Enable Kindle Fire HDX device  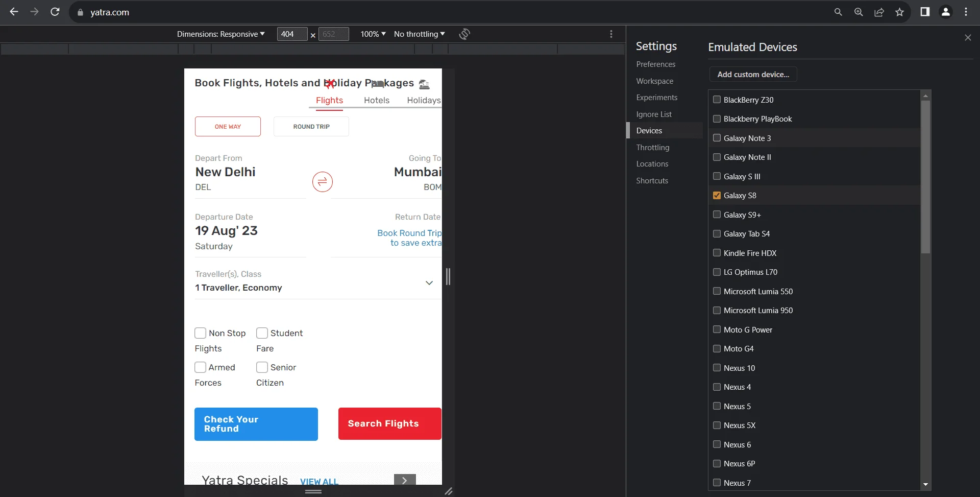pos(717,253)
